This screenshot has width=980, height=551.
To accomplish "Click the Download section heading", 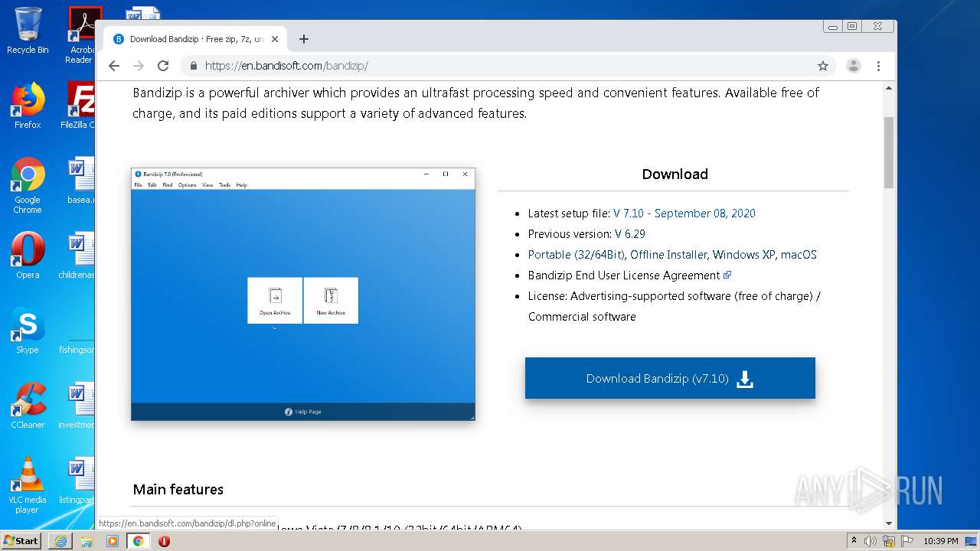I will tap(675, 174).
